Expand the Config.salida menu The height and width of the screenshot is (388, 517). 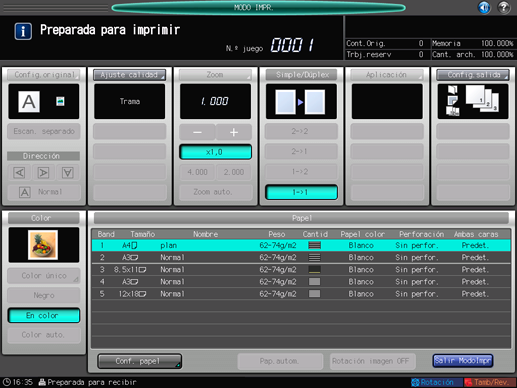(x=473, y=75)
